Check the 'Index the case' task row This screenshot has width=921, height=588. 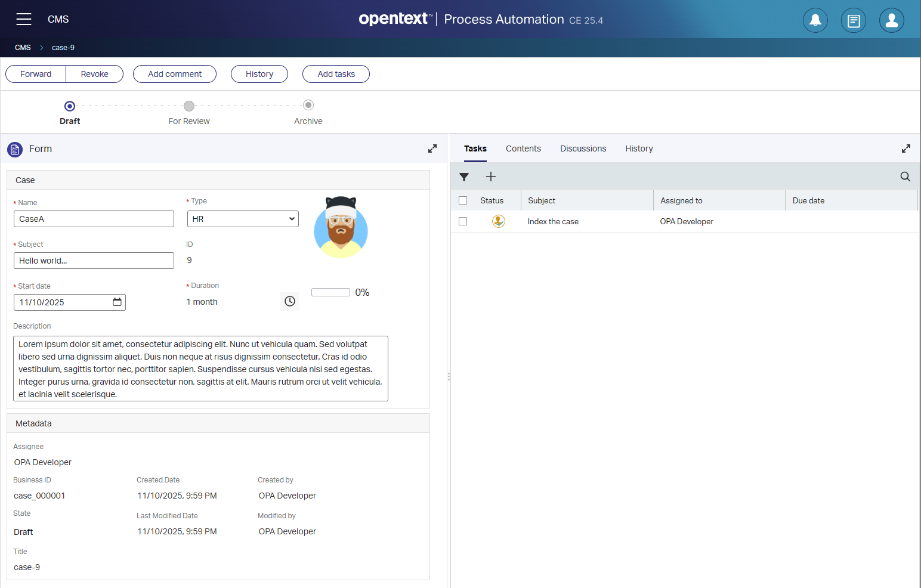click(x=463, y=221)
